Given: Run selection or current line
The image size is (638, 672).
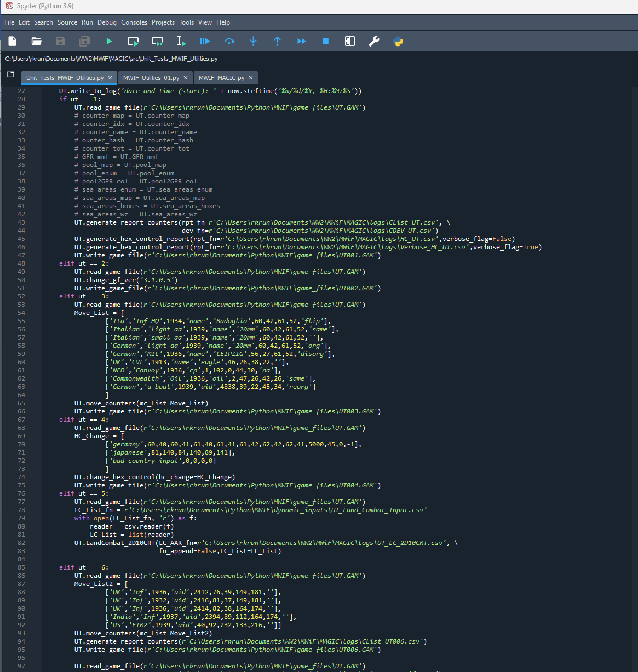Looking at the screenshot, I should point(181,41).
